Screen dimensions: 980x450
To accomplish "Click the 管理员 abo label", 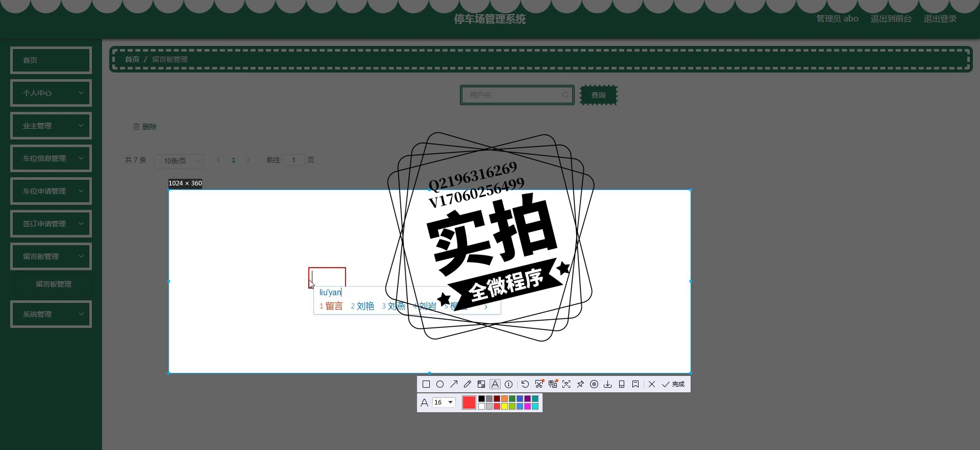I will click(838, 19).
